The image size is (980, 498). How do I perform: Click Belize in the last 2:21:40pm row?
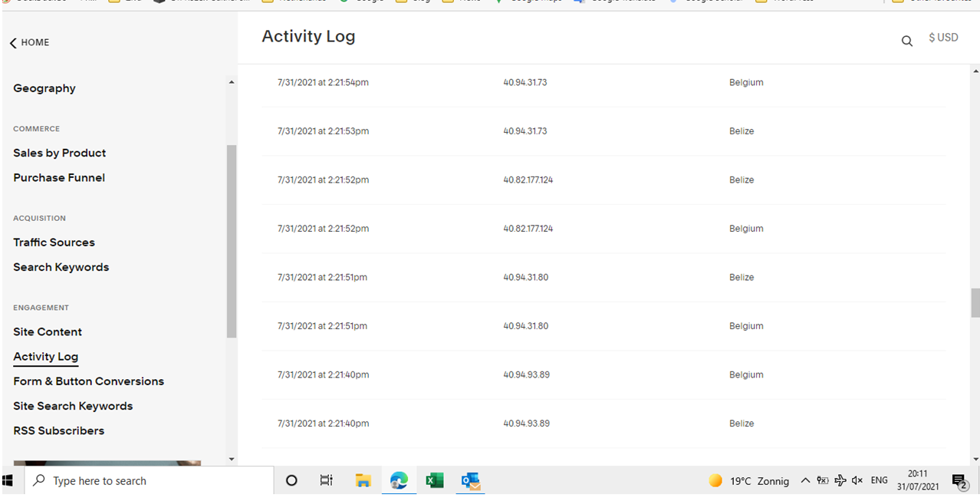(742, 424)
